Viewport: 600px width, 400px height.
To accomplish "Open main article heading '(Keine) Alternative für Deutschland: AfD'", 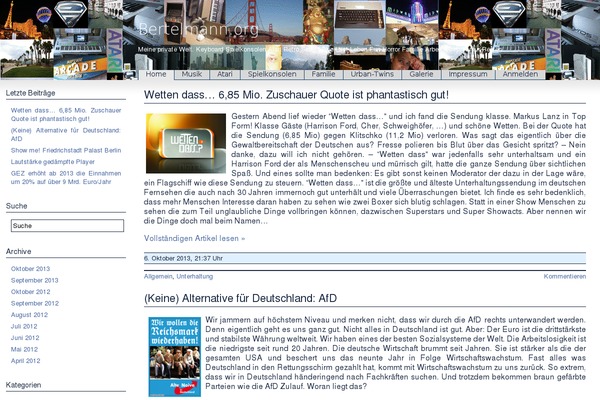I will pyautogui.click(x=240, y=298).
